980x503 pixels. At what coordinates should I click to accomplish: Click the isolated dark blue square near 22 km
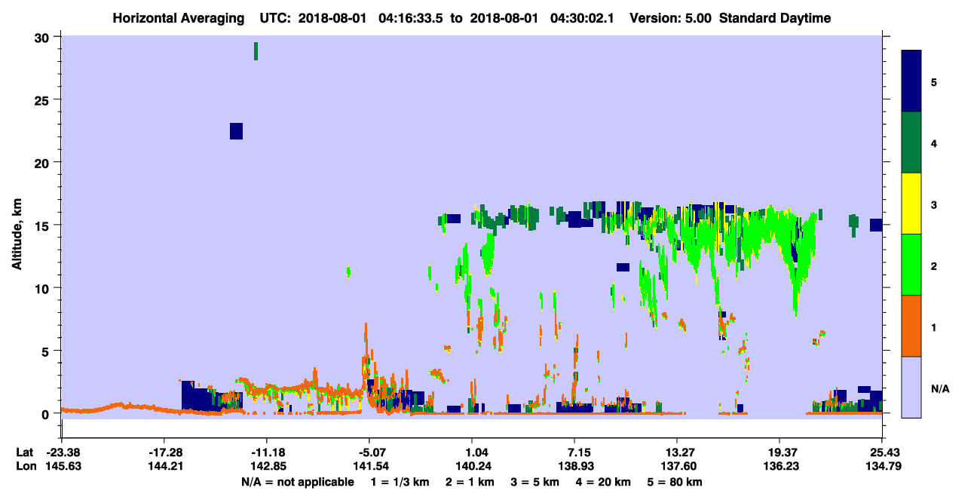[x=236, y=131]
